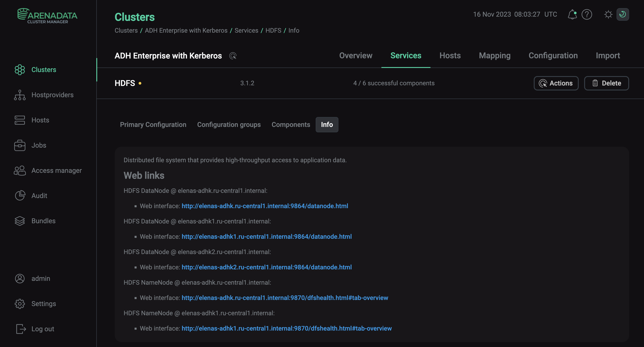Select Primary Configuration sub-tab
644x347 pixels.
(153, 124)
